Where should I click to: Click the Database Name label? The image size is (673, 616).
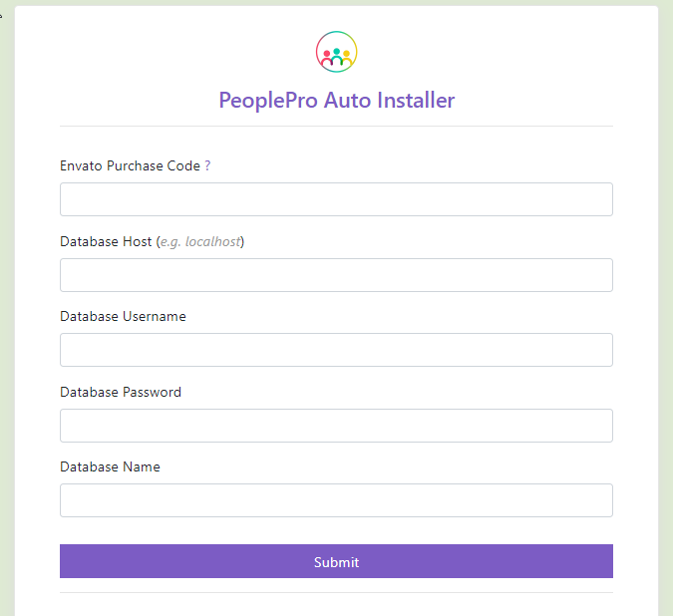(110, 467)
